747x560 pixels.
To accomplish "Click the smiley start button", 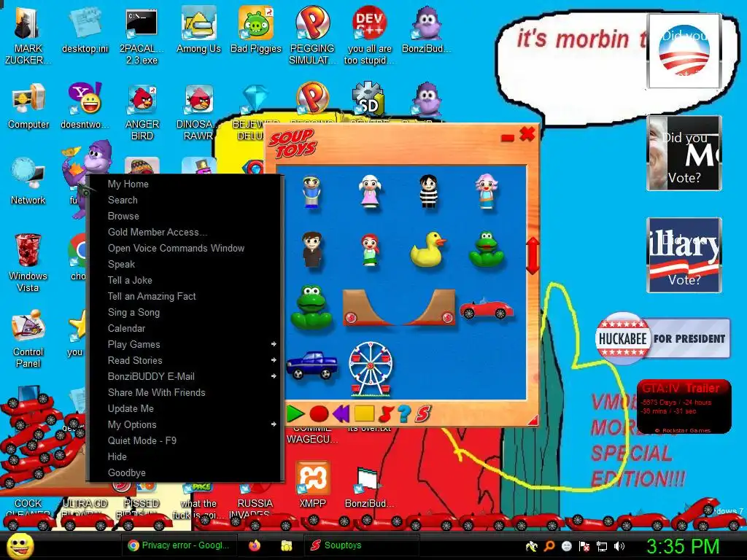I will pos(20,545).
